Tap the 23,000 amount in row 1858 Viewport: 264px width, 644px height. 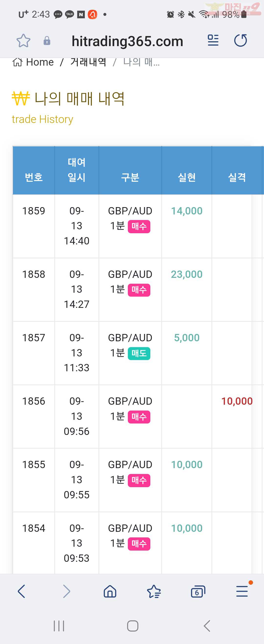[187, 274]
